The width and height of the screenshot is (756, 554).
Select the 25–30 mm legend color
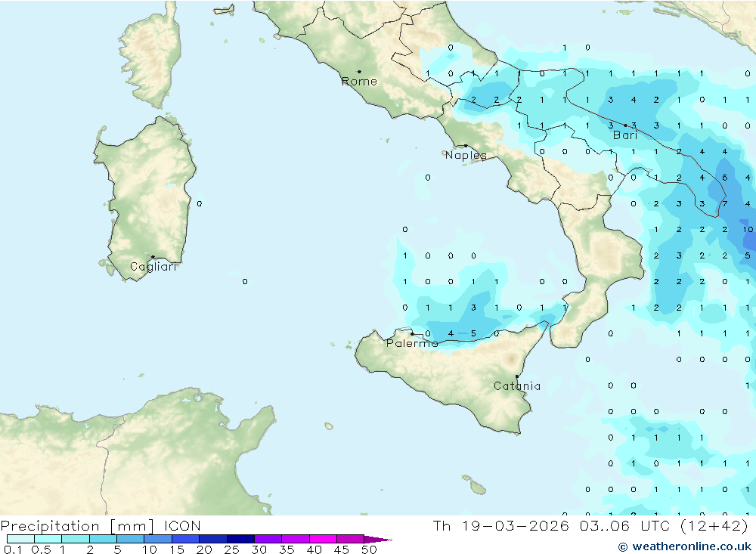[x=240, y=539]
